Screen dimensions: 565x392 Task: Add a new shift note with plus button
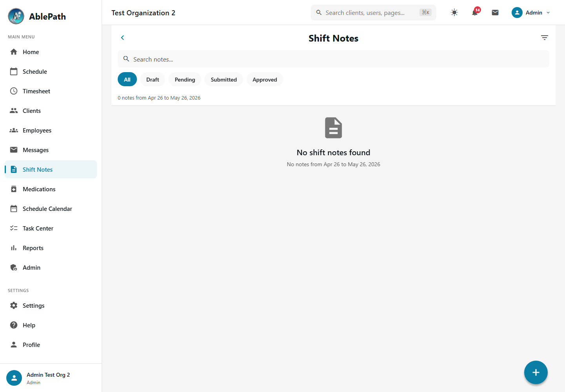coord(536,372)
